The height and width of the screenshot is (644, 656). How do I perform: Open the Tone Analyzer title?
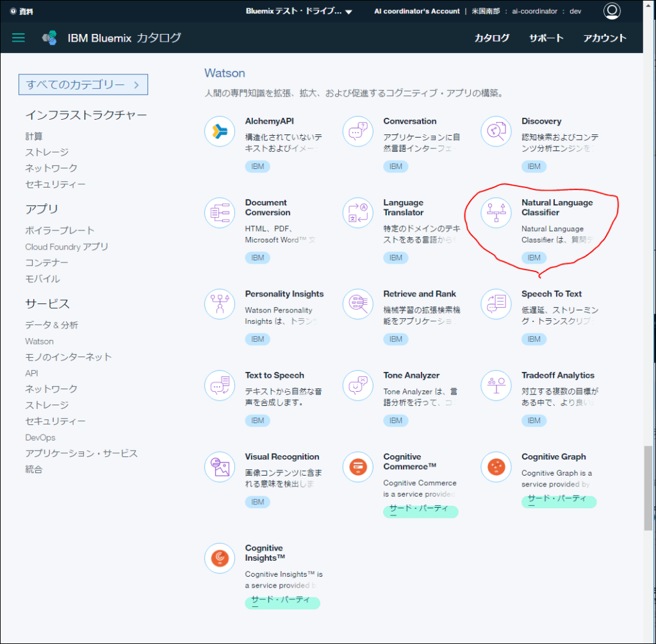[x=411, y=376]
